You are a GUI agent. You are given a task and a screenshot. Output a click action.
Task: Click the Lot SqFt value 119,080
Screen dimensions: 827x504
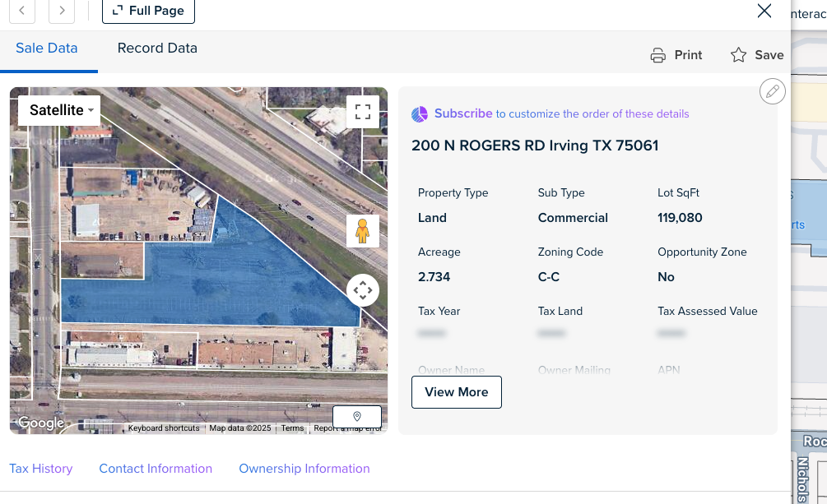(x=680, y=218)
